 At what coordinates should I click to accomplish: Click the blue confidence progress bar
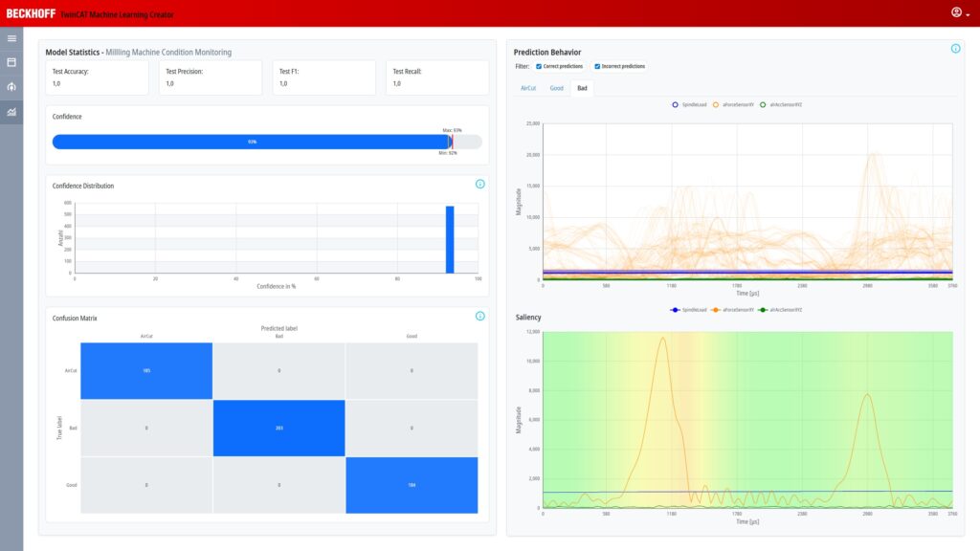[x=249, y=142]
